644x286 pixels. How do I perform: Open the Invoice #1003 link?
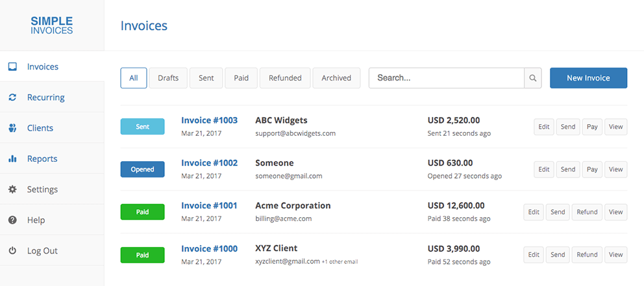pos(209,120)
